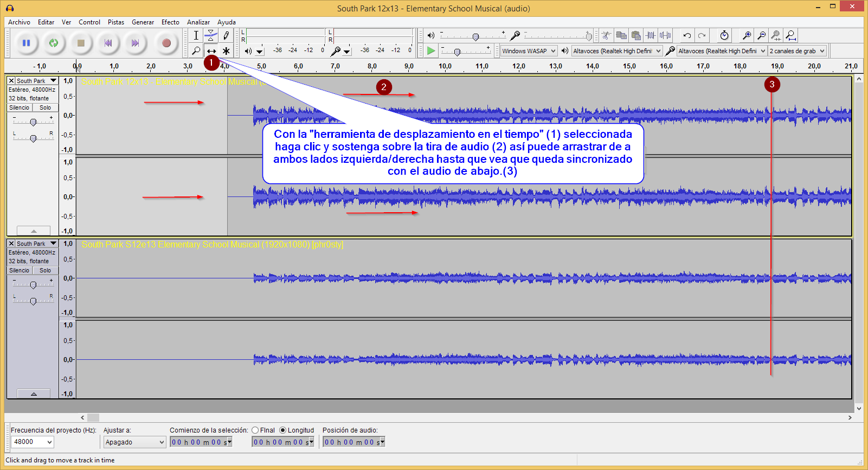The width and height of the screenshot is (868, 470).
Task: Close the first South Park track
Action: click(11, 81)
